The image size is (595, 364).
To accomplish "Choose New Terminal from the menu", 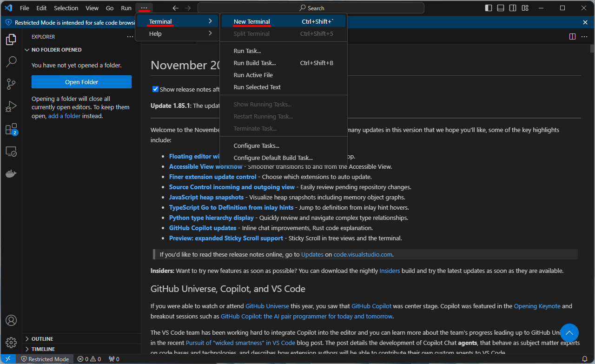I will click(284, 21).
